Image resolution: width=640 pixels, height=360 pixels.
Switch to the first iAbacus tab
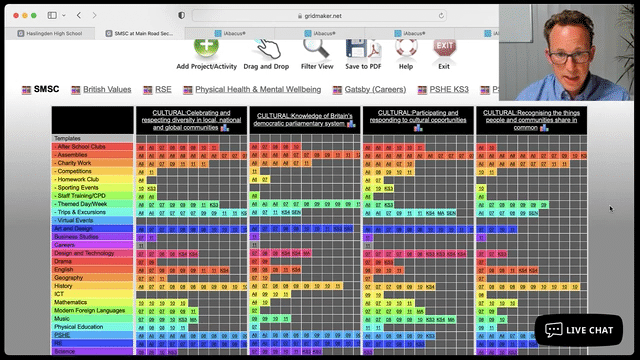click(230, 33)
